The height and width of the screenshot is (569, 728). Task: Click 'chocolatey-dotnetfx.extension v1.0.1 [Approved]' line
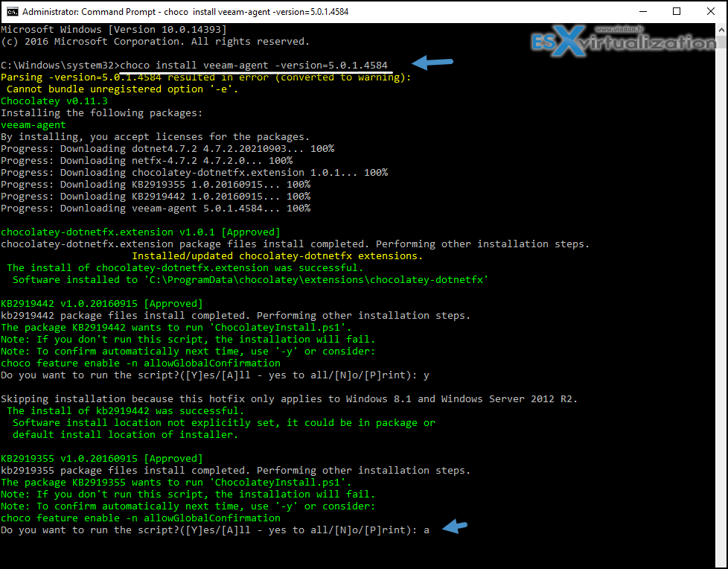pos(141,232)
